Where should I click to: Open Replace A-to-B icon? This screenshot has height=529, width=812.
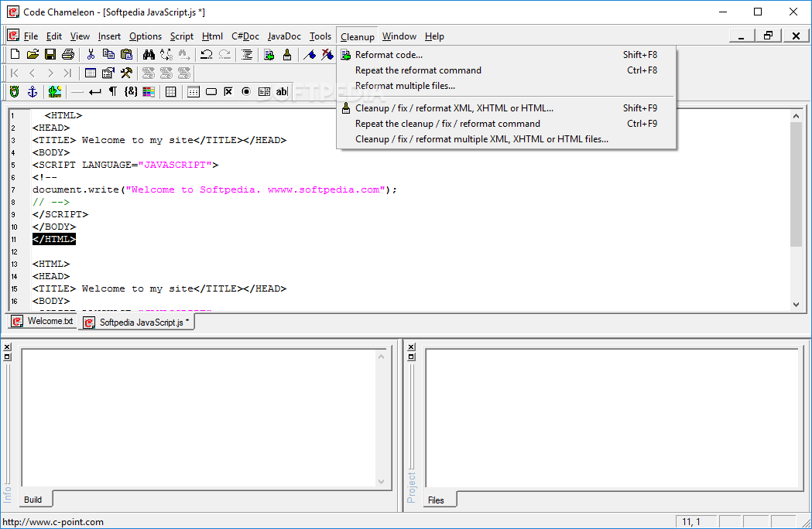tap(166, 54)
